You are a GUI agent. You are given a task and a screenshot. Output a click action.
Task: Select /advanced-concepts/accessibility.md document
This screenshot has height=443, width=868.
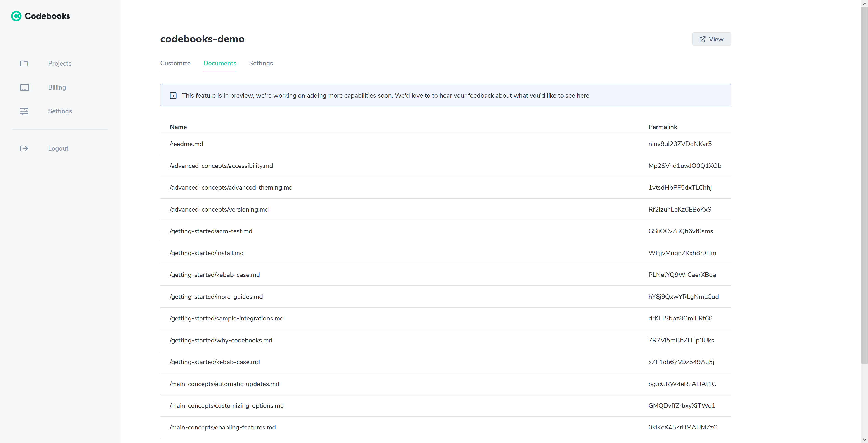pos(221,166)
